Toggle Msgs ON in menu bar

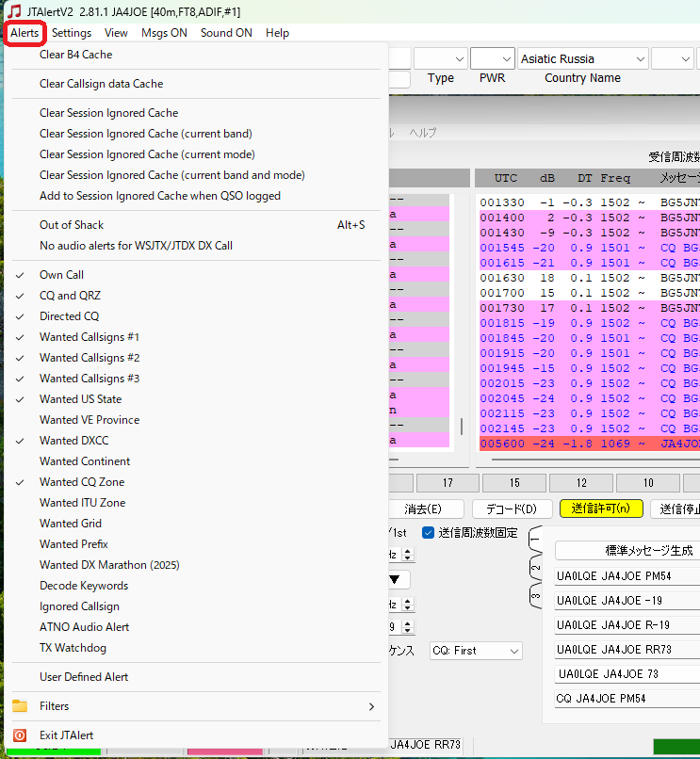pyautogui.click(x=164, y=33)
